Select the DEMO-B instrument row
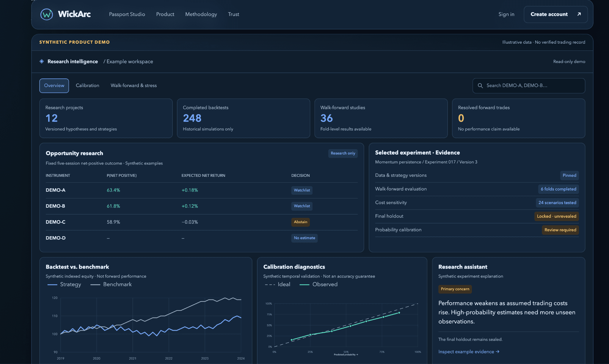609x364 pixels. pyautogui.click(x=202, y=206)
